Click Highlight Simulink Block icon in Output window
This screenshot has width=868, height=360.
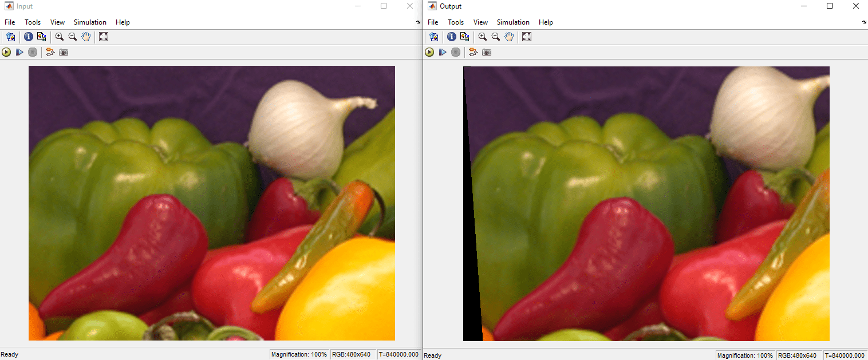click(x=474, y=52)
